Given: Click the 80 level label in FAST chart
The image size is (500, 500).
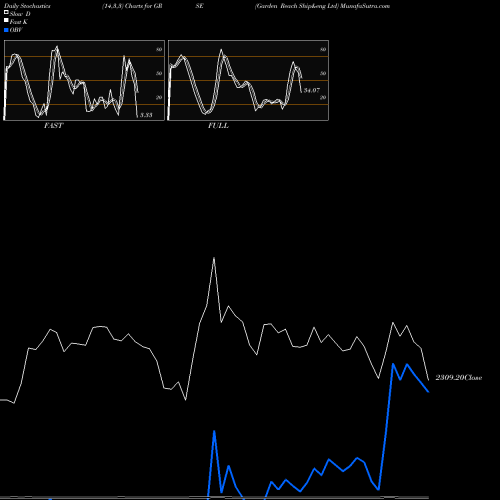Looking at the screenshot, I should (x=159, y=49).
